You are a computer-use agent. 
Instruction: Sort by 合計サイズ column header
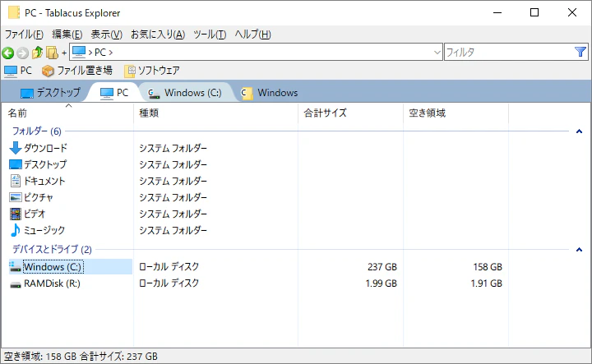(350, 113)
